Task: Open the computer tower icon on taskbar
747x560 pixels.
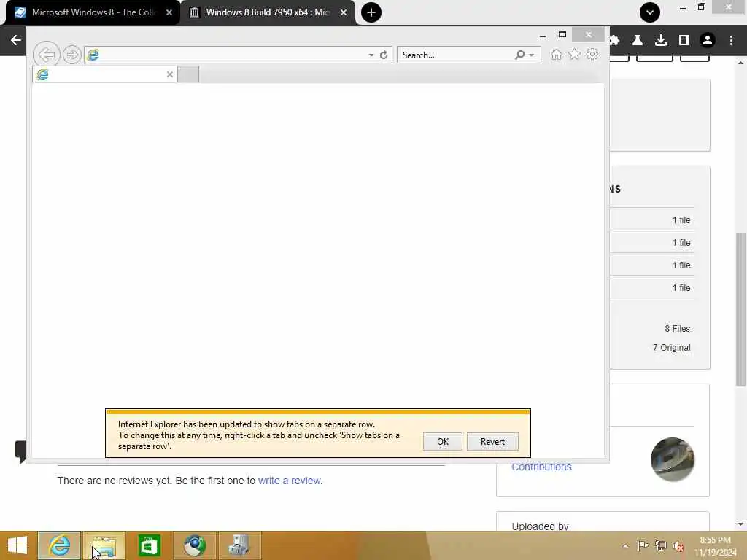Action: [239, 545]
